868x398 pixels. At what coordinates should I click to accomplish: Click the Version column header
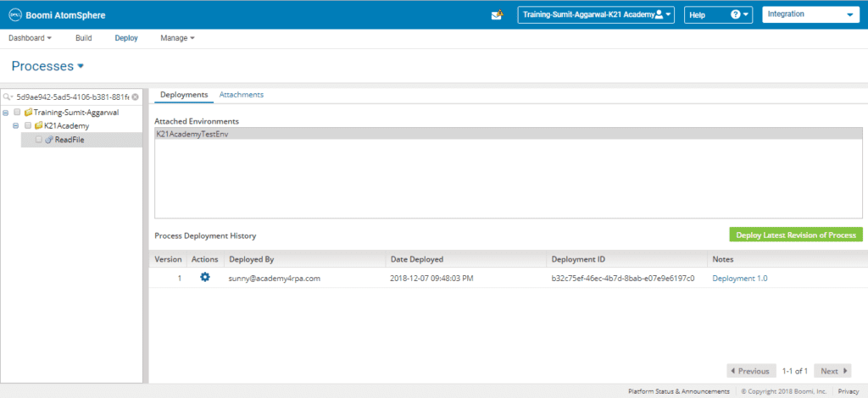(x=168, y=259)
